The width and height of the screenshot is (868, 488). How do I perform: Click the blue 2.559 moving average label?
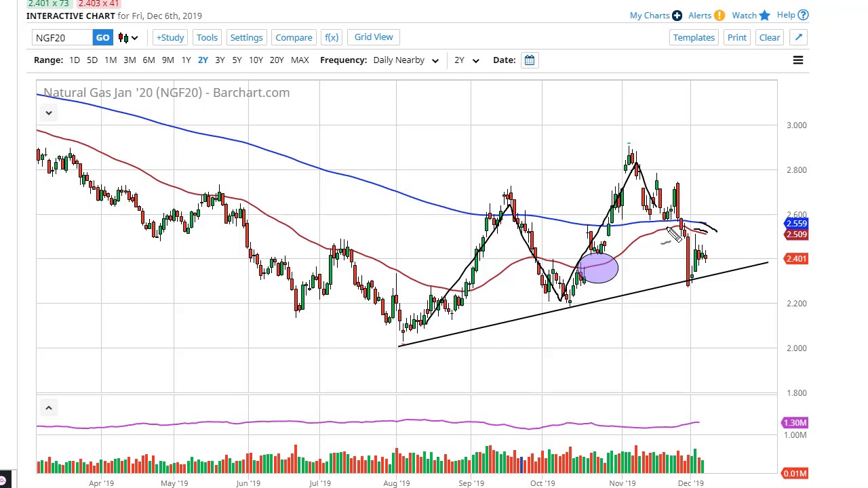click(x=796, y=224)
